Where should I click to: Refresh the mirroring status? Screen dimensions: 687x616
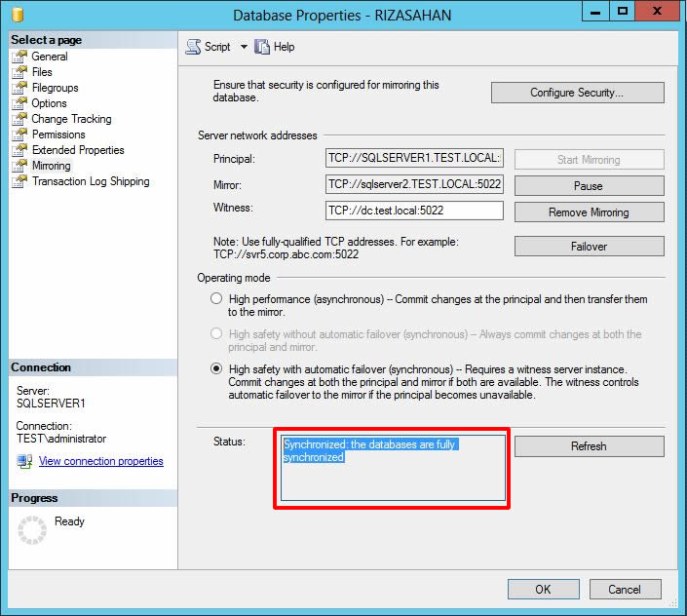click(589, 446)
